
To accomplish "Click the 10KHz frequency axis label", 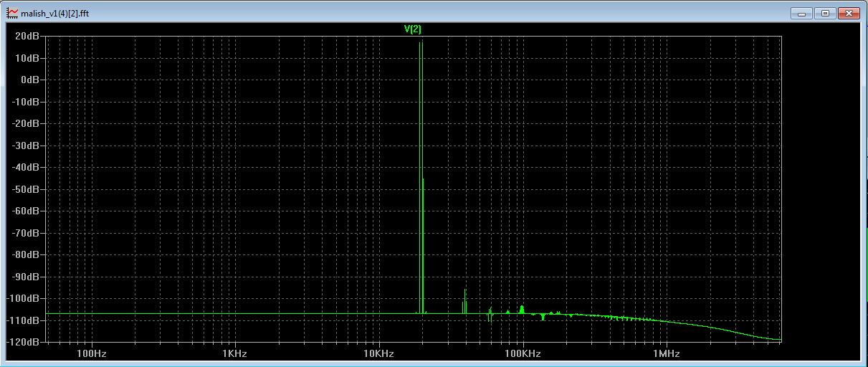I will coord(378,353).
